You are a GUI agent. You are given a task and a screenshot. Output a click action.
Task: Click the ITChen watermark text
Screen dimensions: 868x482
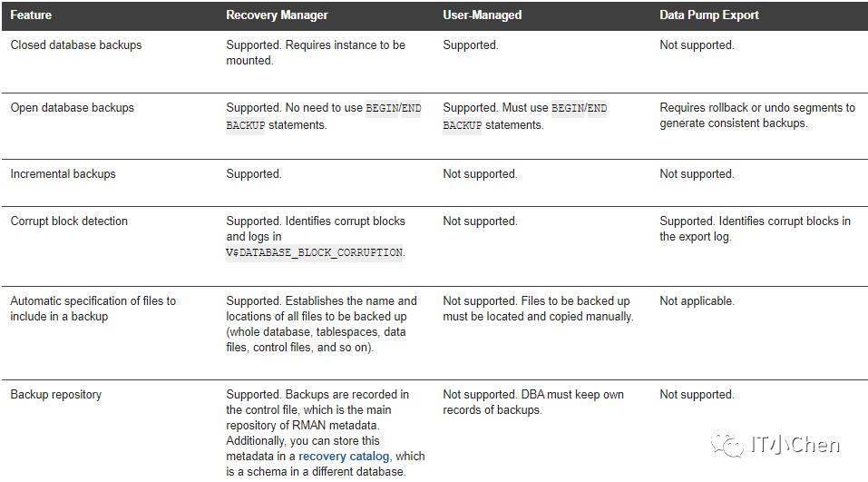point(795,445)
